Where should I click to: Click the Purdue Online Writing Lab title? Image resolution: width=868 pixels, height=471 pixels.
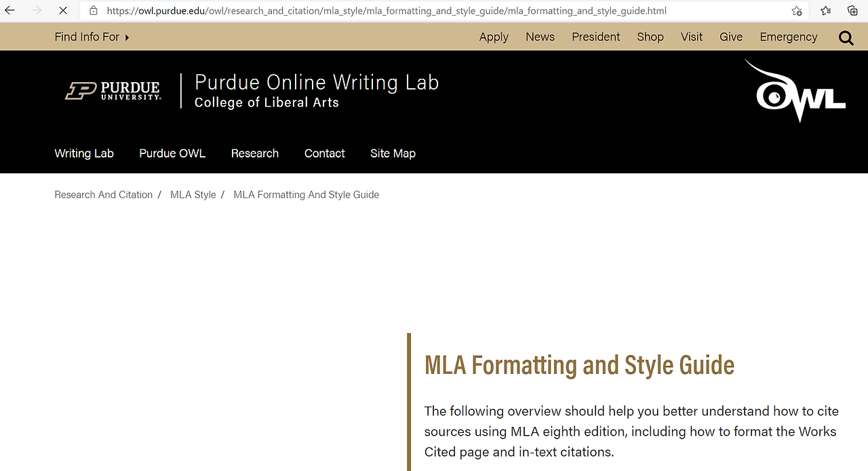click(x=317, y=82)
